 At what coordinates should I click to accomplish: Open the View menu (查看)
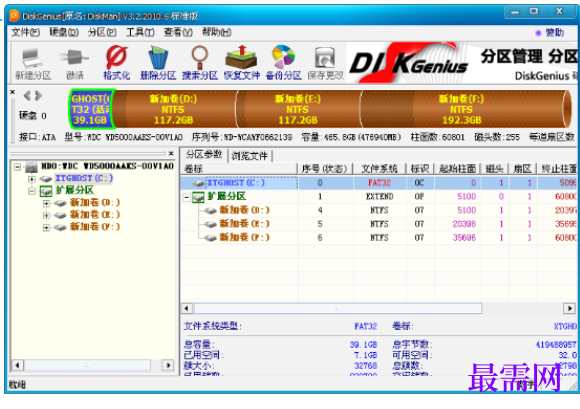pyautogui.click(x=178, y=33)
